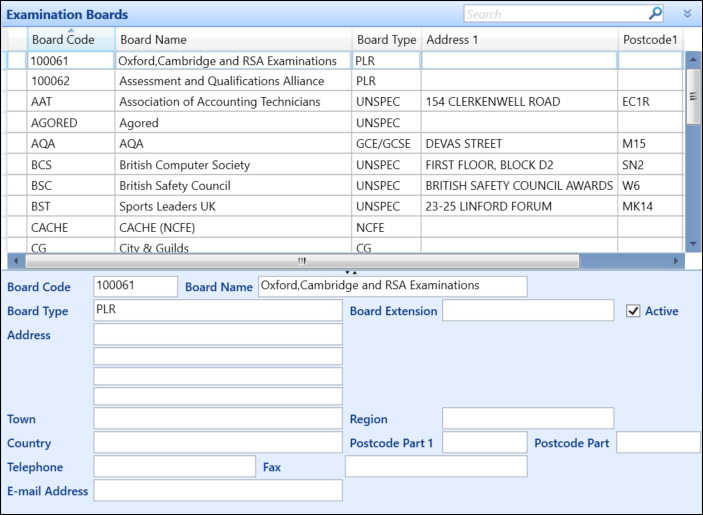The image size is (703, 515).
Task: Collapse panel with double chevron icon
Action: (687, 13)
